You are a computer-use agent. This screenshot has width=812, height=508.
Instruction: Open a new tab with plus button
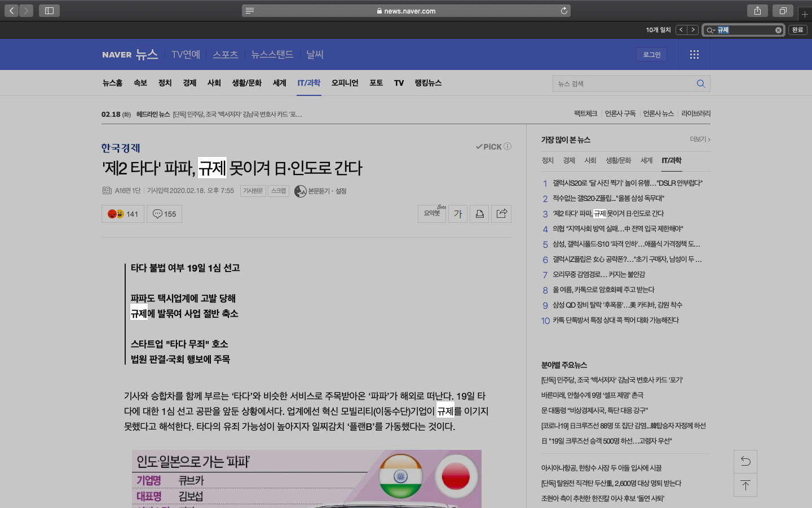click(805, 14)
